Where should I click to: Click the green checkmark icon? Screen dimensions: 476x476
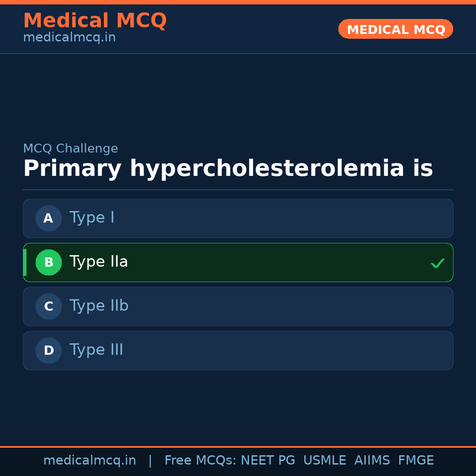[x=437, y=263]
